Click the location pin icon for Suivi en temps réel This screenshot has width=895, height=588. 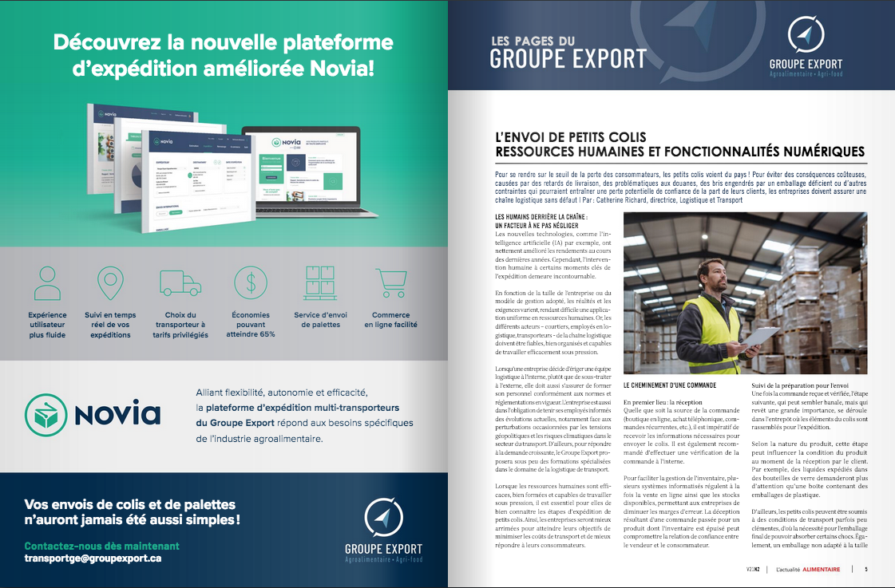tap(110, 283)
